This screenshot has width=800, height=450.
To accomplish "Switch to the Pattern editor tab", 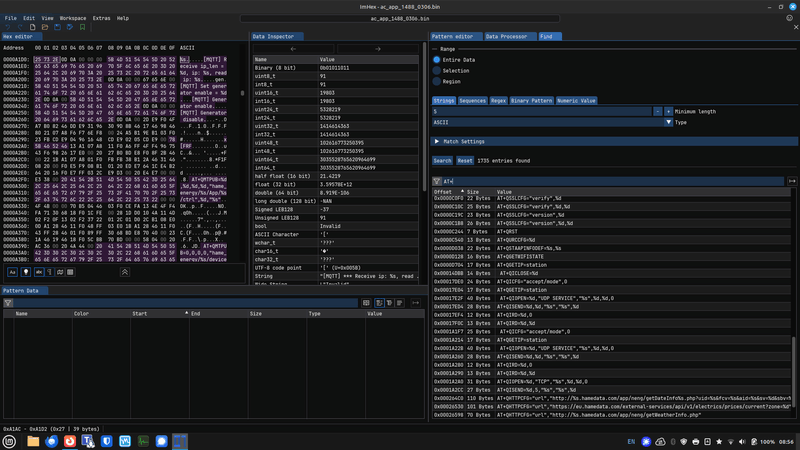I will click(x=455, y=36).
